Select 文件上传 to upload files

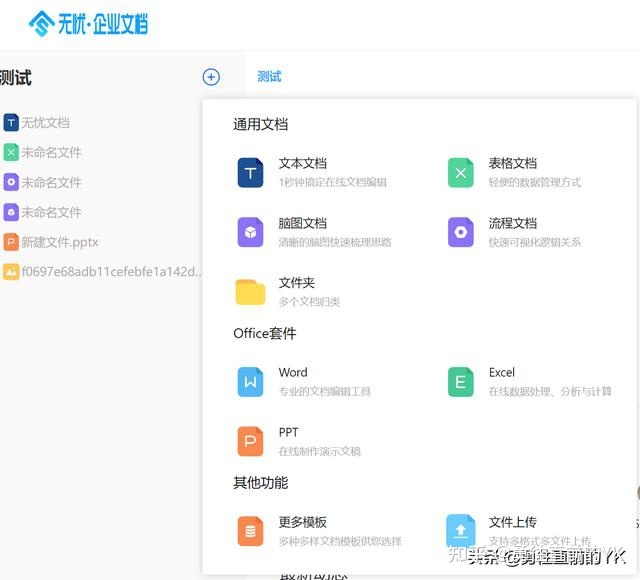(513, 522)
